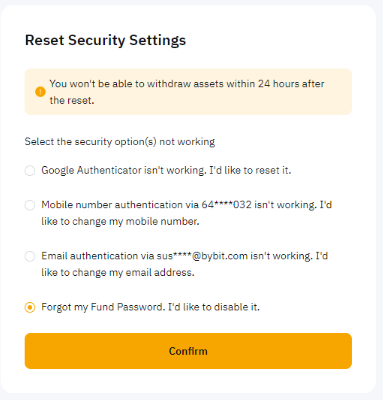Image resolution: width=383 pixels, height=400 pixels.
Task: Click 'I'd like to reset it' text
Action: pyautogui.click(x=250, y=170)
